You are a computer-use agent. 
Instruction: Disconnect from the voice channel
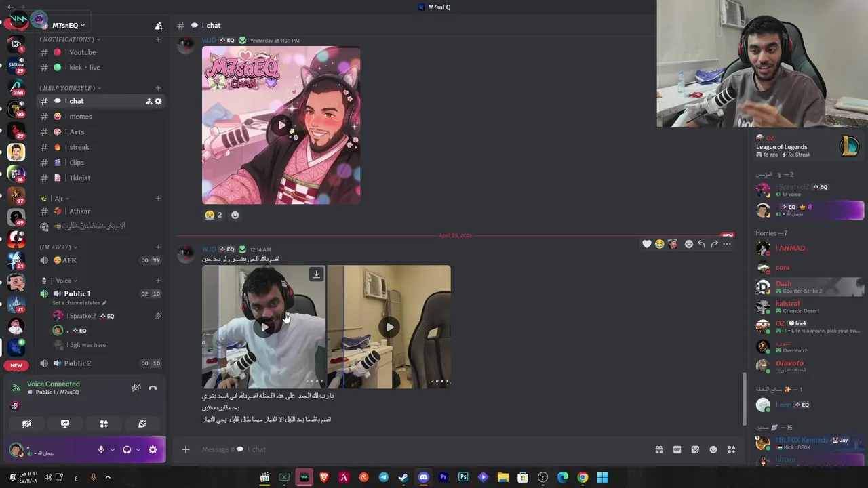[x=153, y=388]
